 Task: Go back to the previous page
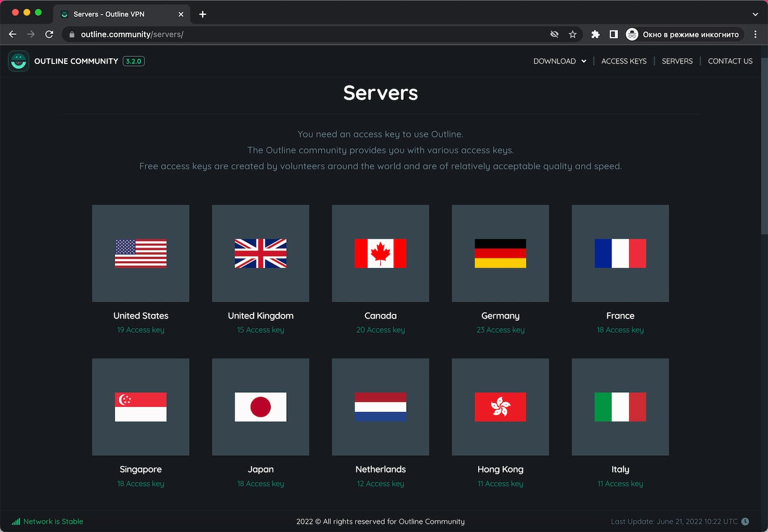coord(13,34)
